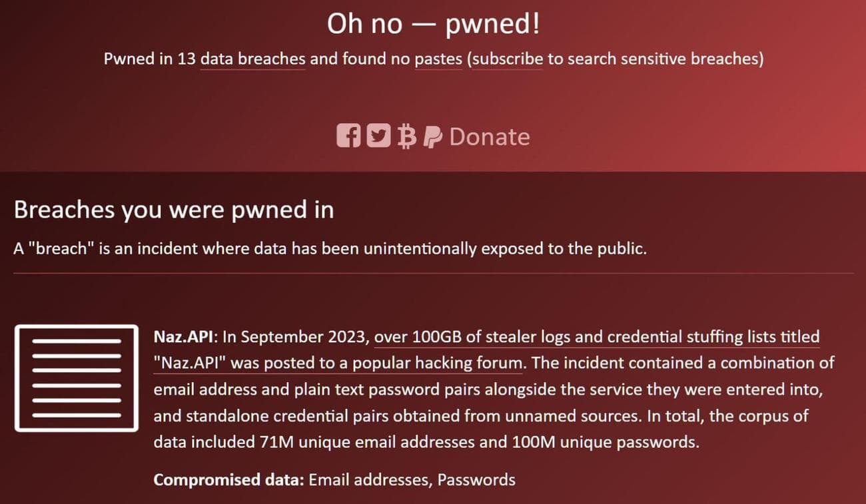Click the Oh no — pwned heading
Image resolution: width=866 pixels, height=504 pixels.
(x=433, y=23)
